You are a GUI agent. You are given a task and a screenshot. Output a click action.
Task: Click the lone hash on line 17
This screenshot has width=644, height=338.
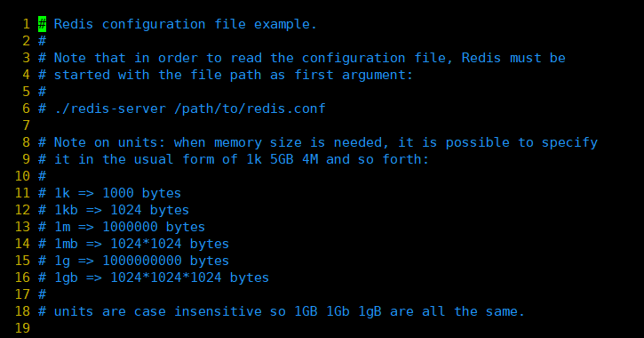43,294
